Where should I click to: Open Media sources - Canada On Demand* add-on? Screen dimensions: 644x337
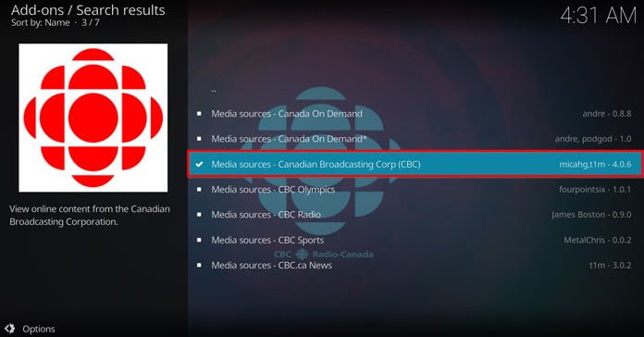tap(415, 139)
